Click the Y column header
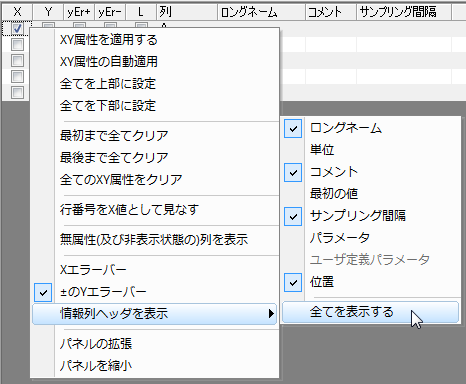 click(49, 12)
